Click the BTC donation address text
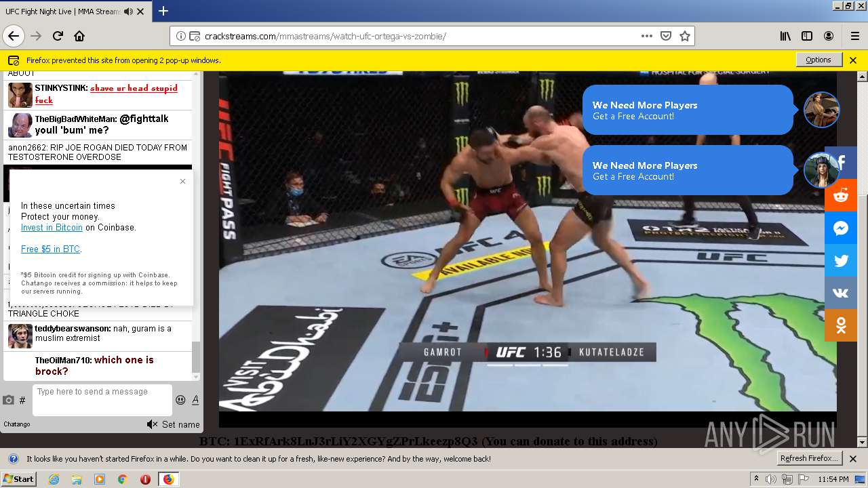 (x=428, y=441)
